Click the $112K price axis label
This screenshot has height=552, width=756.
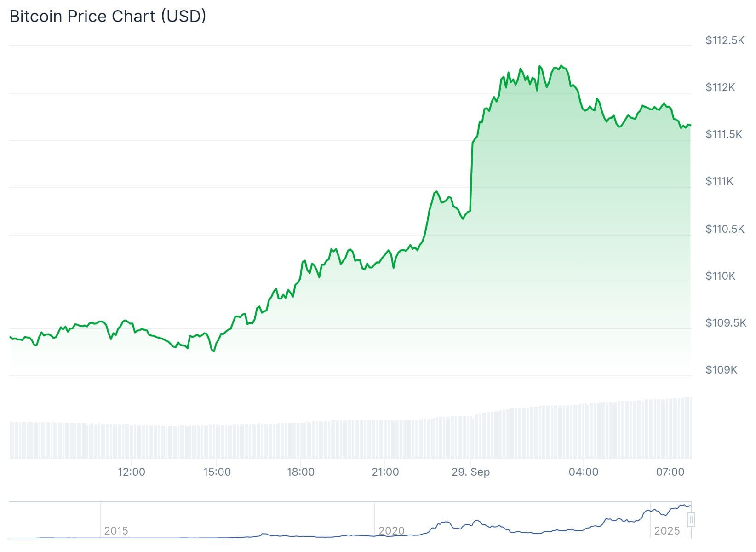tap(720, 87)
